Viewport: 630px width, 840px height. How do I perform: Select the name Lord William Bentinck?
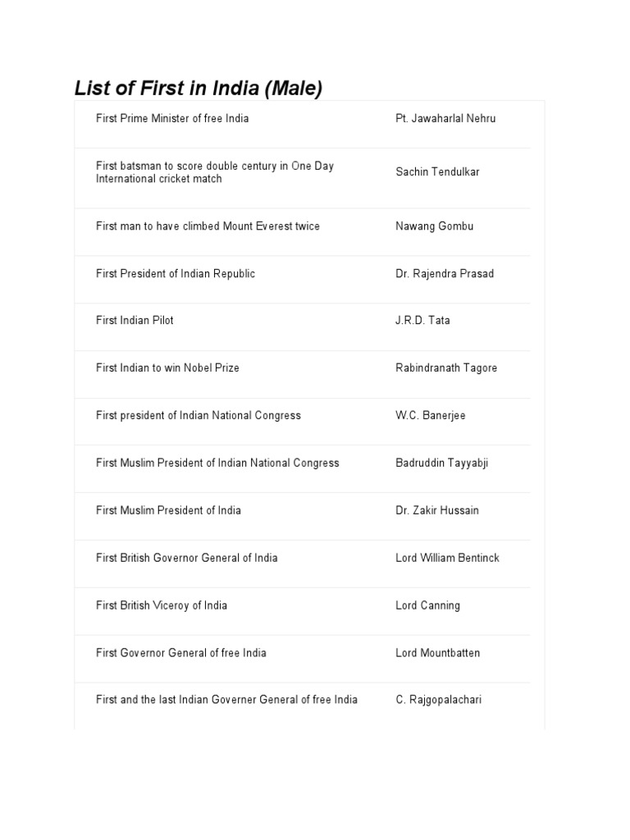[447, 559]
